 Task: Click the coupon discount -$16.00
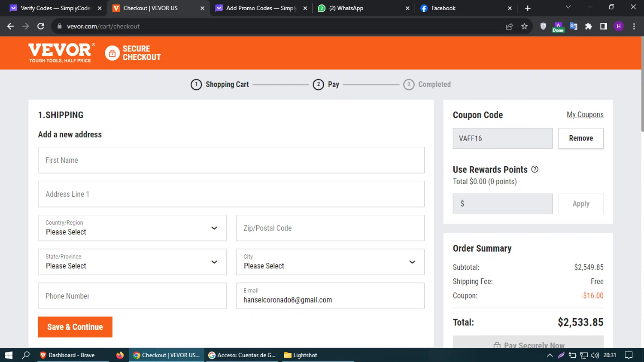[592, 295]
